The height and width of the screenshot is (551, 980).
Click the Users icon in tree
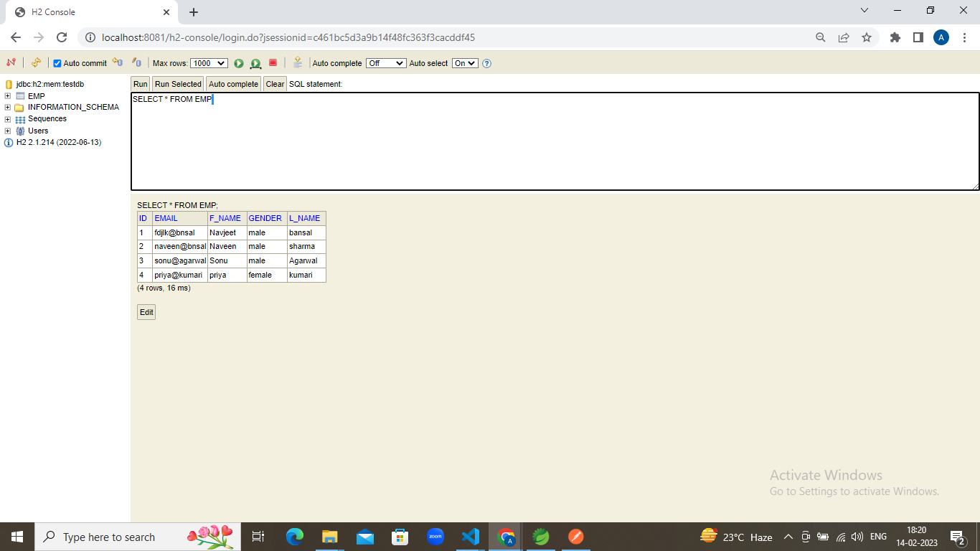20,131
